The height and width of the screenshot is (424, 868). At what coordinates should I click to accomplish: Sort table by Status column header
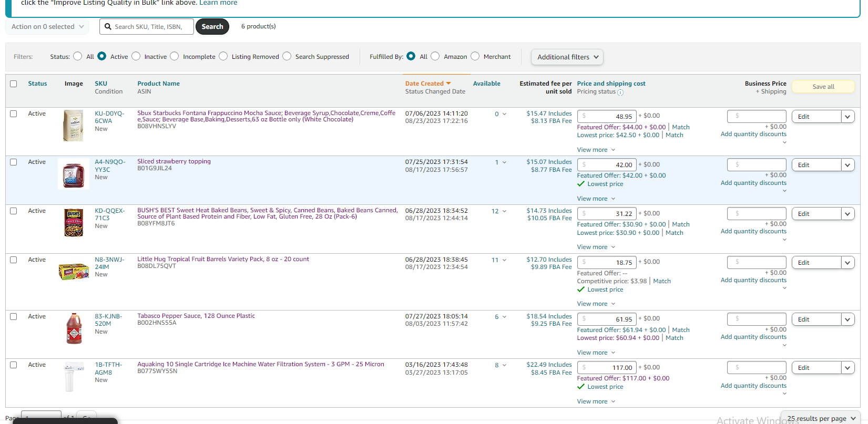click(37, 84)
